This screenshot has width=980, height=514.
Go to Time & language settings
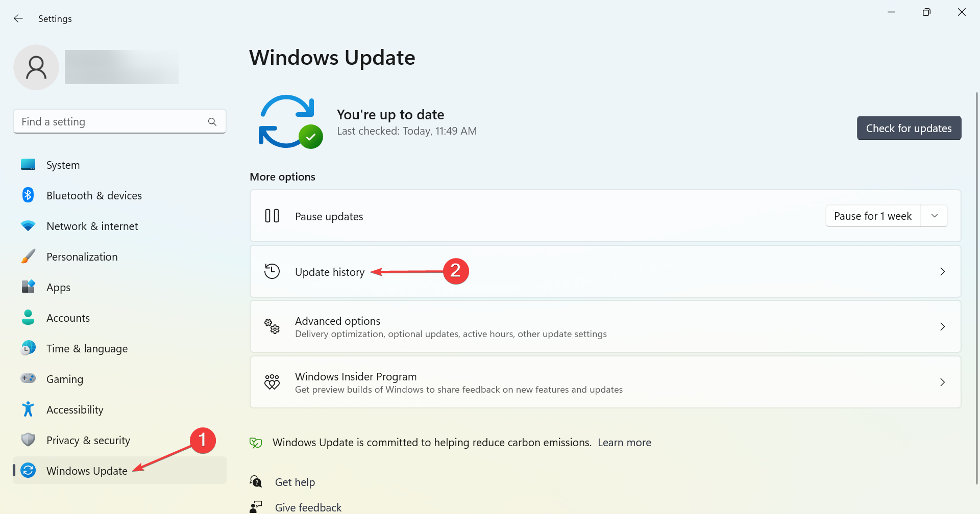point(87,349)
